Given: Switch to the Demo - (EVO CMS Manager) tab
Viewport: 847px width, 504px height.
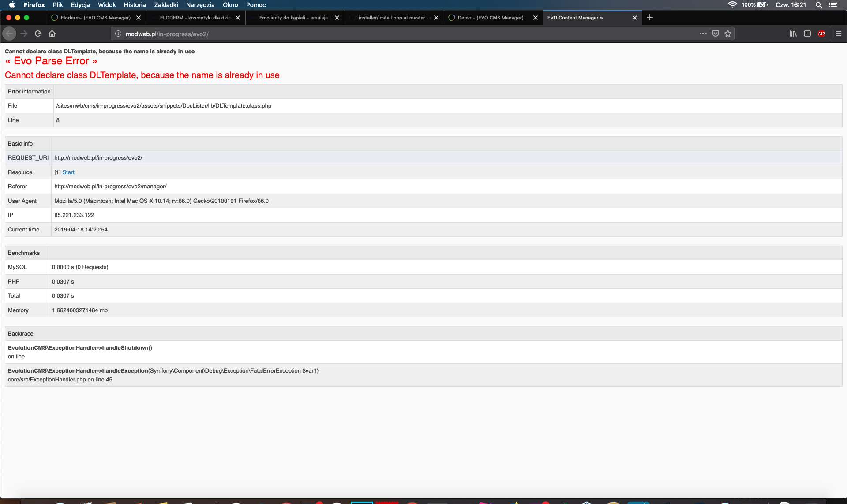Looking at the screenshot, I should click(x=490, y=18).
